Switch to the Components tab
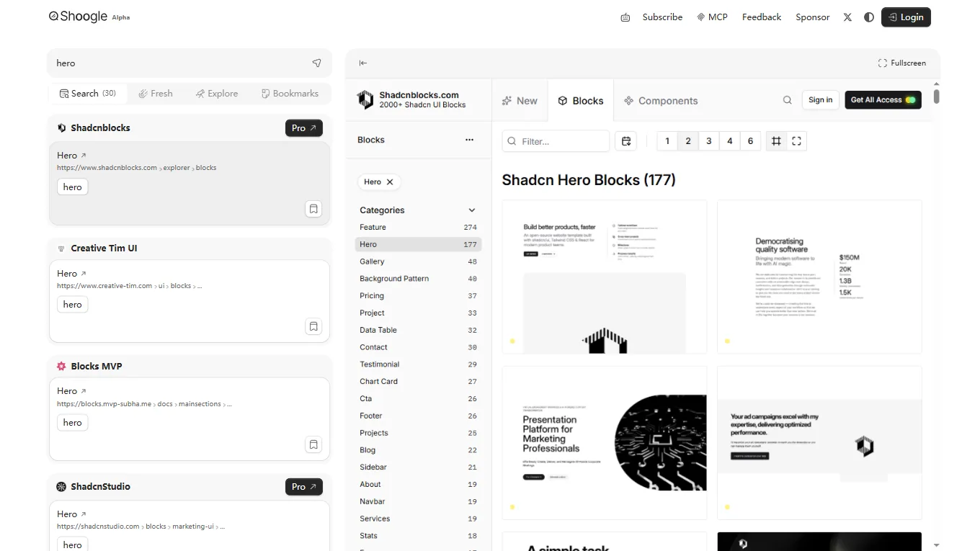This screenshot has width=980, height=551. click(661, 101)
